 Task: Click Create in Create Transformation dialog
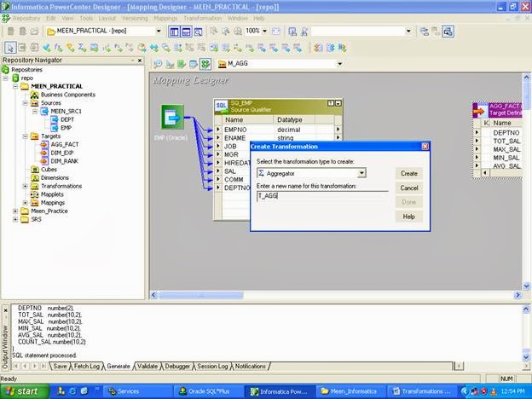point(409,173)
